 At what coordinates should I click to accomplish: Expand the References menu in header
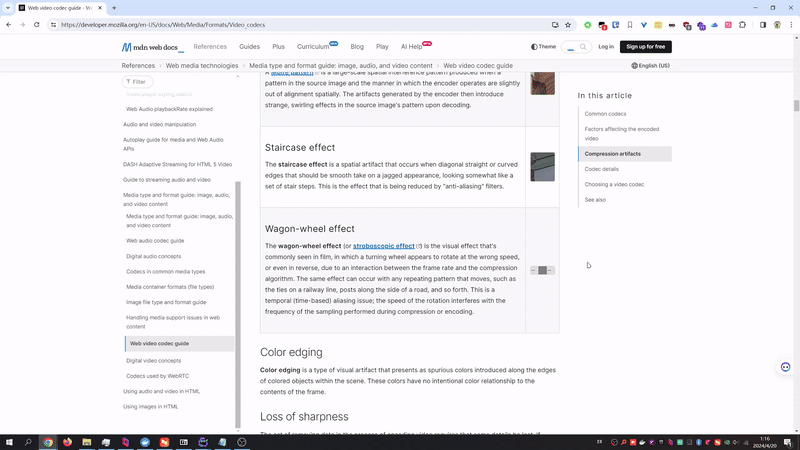pyautogui.click(x=210, y=47)
